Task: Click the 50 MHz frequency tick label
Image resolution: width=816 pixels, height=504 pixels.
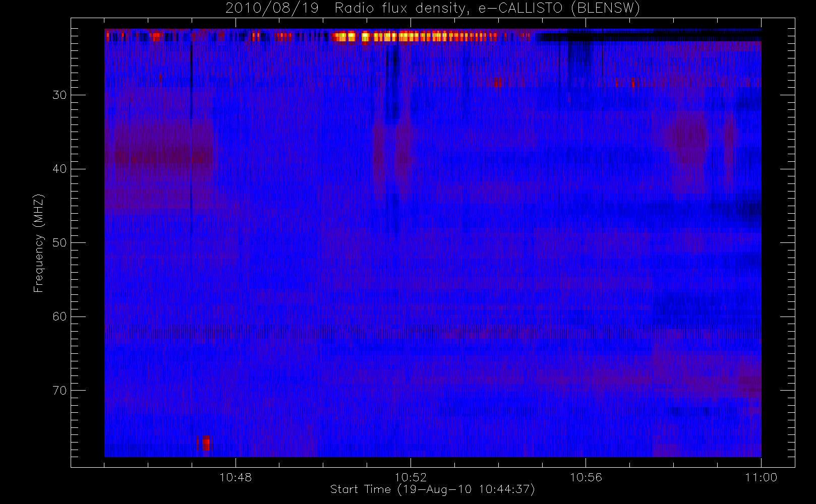Action: pyautogui.click(x=60, y=242)
